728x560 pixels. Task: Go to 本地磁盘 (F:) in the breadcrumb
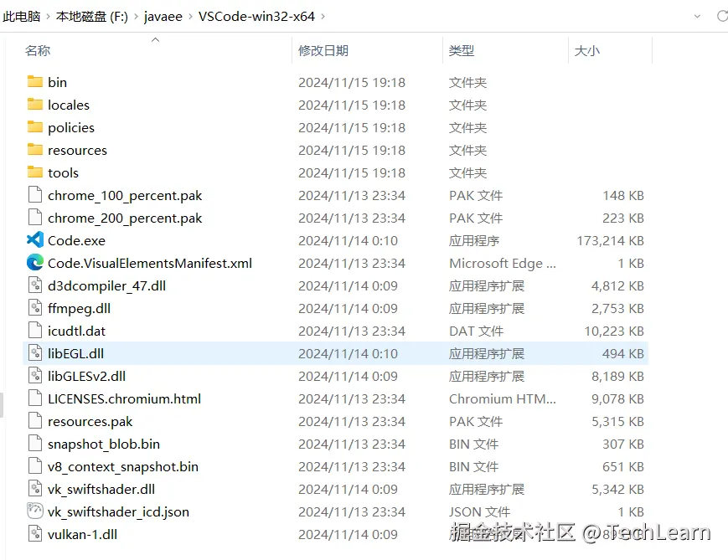click(x=92, y=17)
